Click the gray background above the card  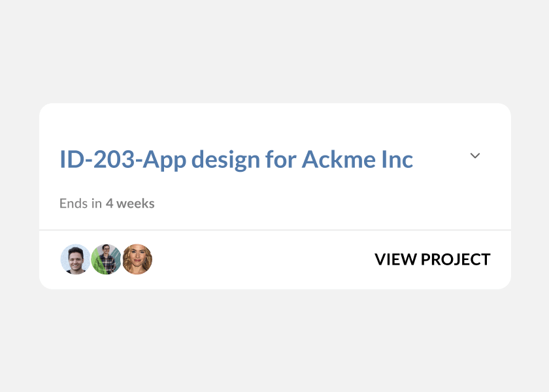point(274,52)
